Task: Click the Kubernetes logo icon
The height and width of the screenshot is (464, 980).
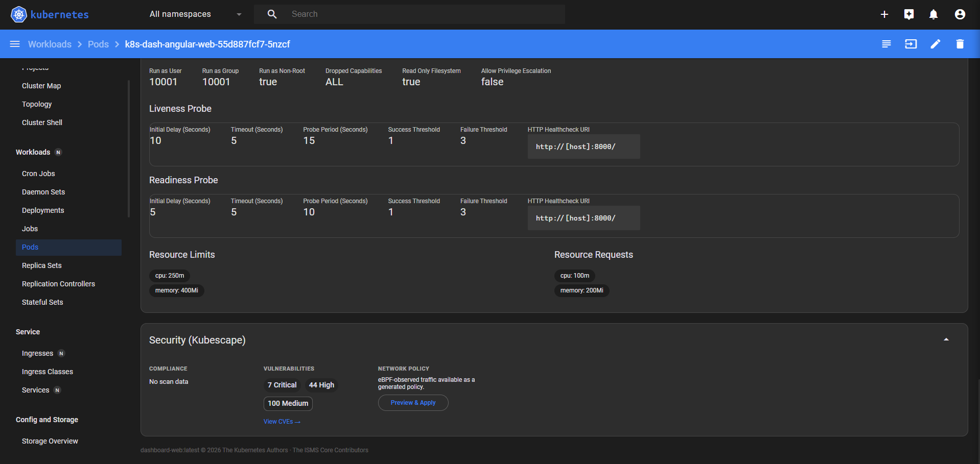Action: [19, 14]
